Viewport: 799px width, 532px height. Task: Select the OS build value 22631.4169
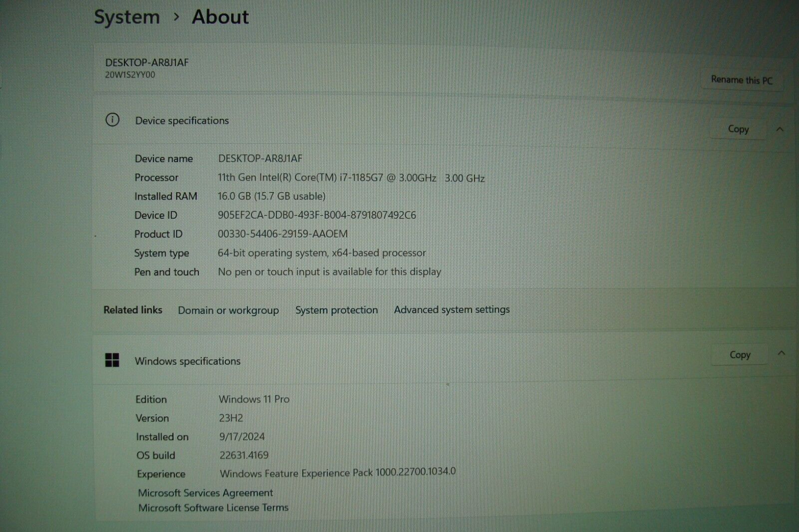pyautogui.click(x=244, y=455)
